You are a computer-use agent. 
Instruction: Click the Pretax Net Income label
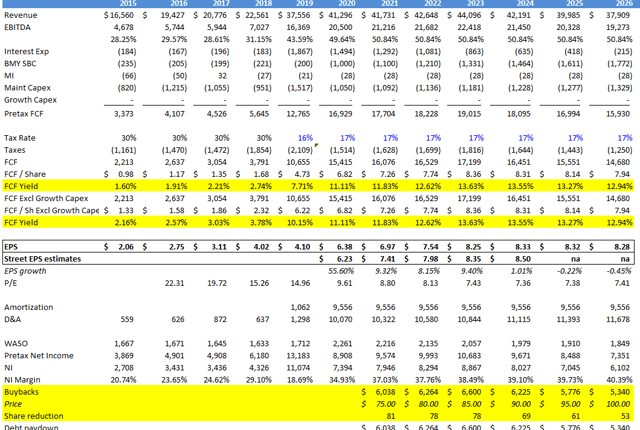click(39, 356)
